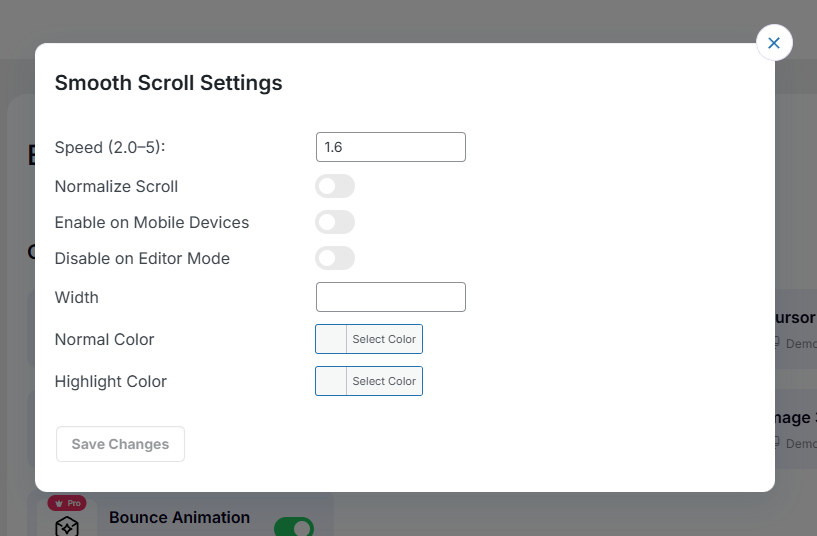This screenshot has height=536, width=817.
Task: Click into the Width input field
Action: [390, 297]
